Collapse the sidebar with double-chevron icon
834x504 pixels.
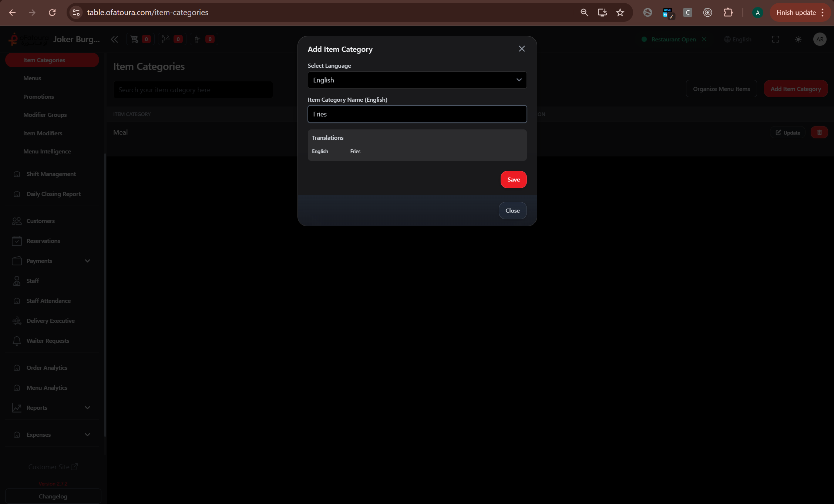point(114,39)
